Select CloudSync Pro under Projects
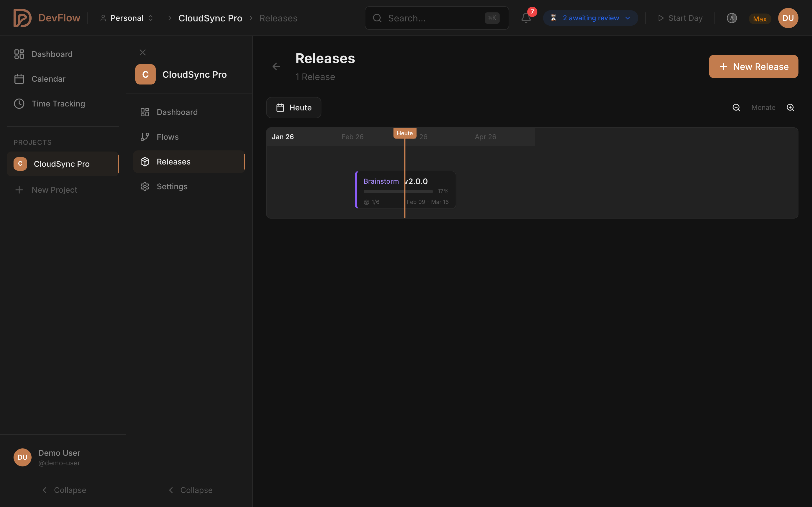 (61, 164)
